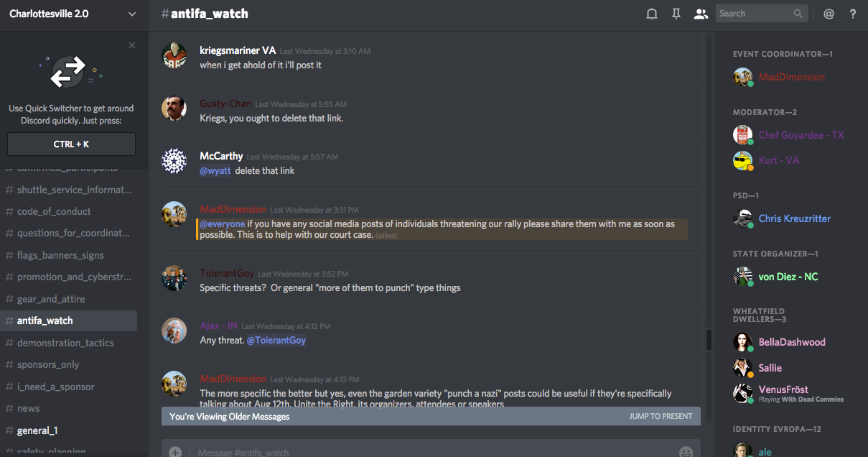Image resolution: width=868 pixels, height=457 pixels.
Task: Click the @TolerantGoy mention link
Action: pyautogui.click(x=276, y=340)
